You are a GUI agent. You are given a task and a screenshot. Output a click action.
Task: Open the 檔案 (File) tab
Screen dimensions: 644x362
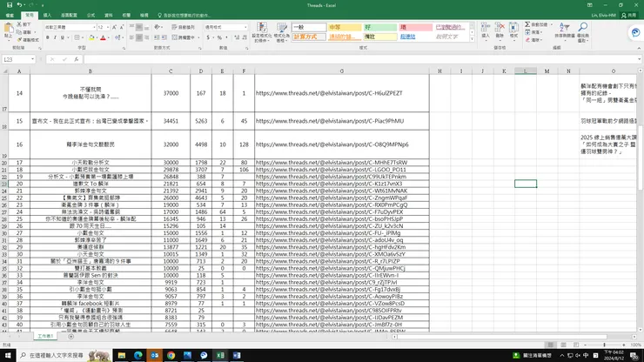[x=10, y=15]
